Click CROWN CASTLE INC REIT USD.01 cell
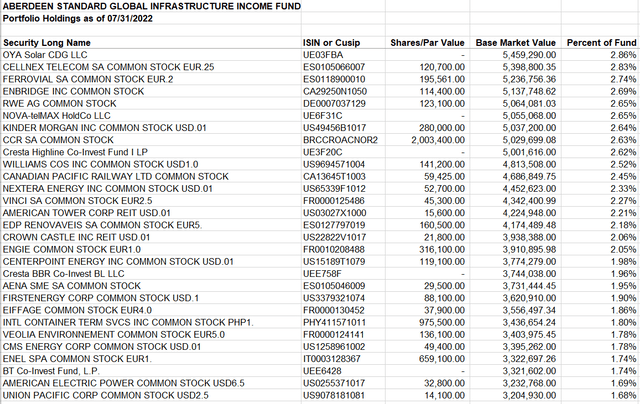This screenshot has width=640, height=404. click(76, 238)
